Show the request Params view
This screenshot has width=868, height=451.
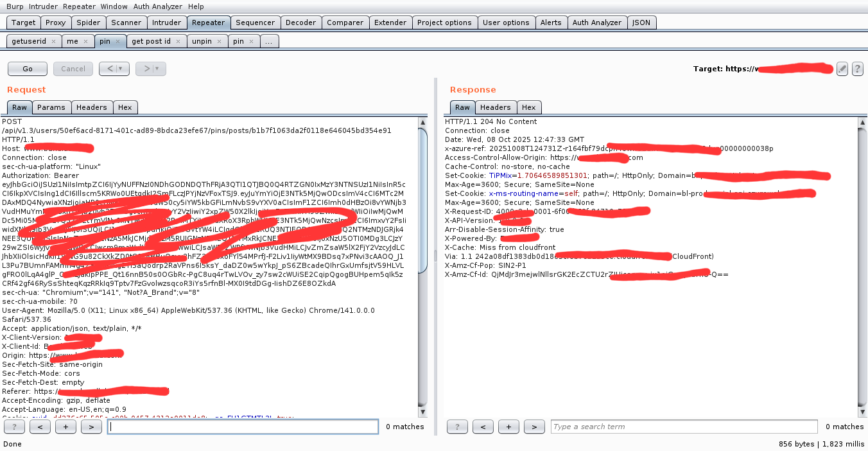[51, 107]
